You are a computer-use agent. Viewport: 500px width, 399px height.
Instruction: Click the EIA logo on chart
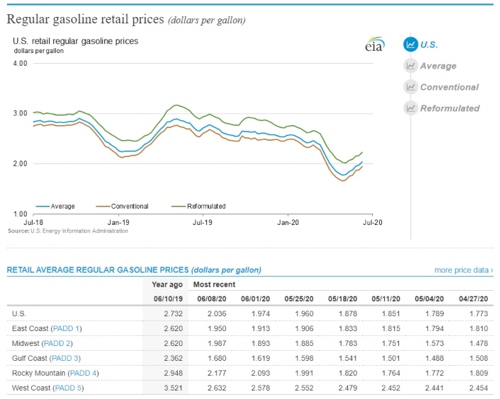pyautogui.click(x=375, y=44)
